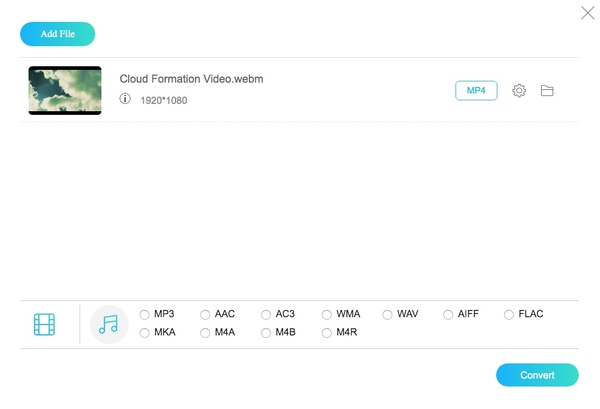Choose M4A audio format
This screenshot has width=600, height=409.
tap(205, 332)
